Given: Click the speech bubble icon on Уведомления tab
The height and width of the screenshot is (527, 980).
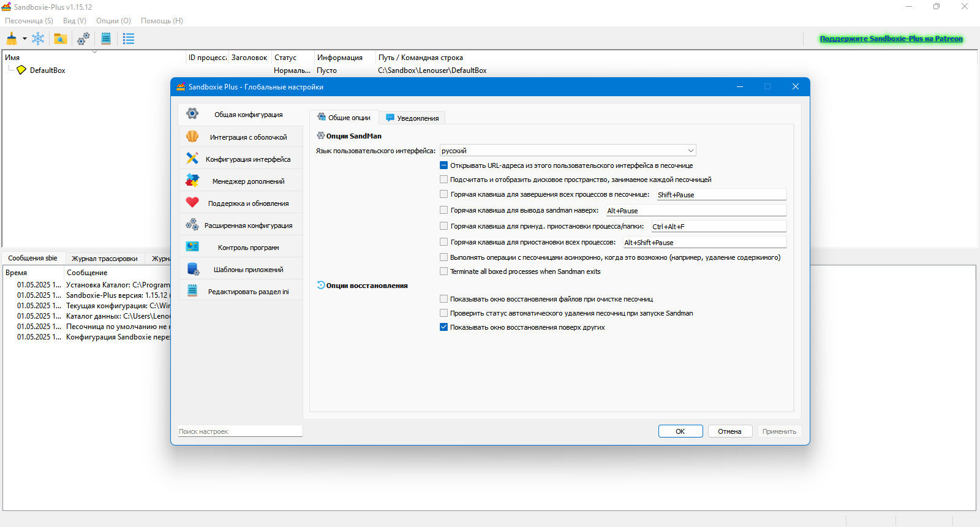Looking at the screenshot, I should 390,118.
